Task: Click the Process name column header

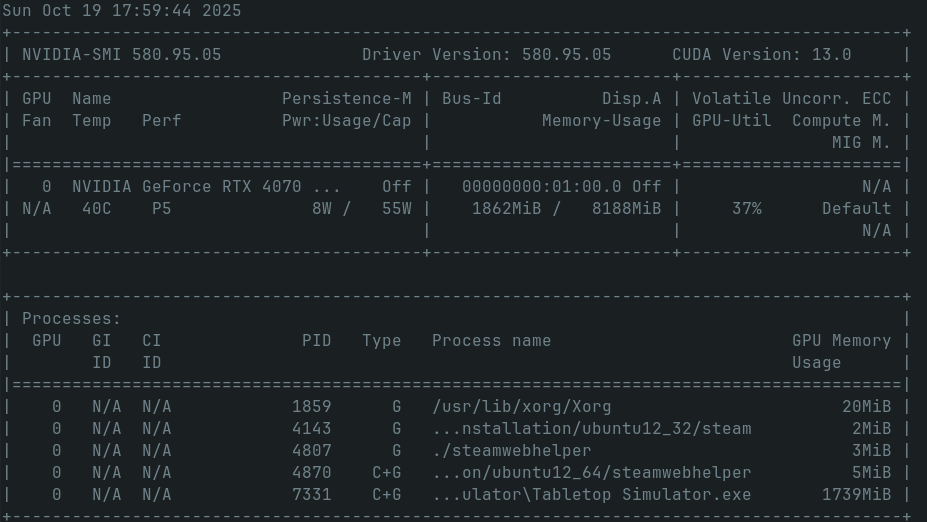Action: coord(491,341)
